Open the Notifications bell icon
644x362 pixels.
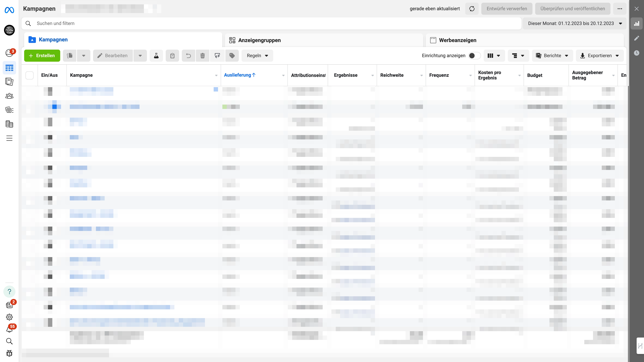[x=9, y=329]
